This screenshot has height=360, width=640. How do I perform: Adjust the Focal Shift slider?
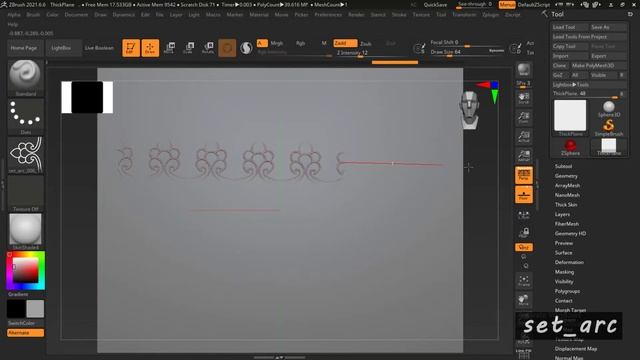(467, 43)
